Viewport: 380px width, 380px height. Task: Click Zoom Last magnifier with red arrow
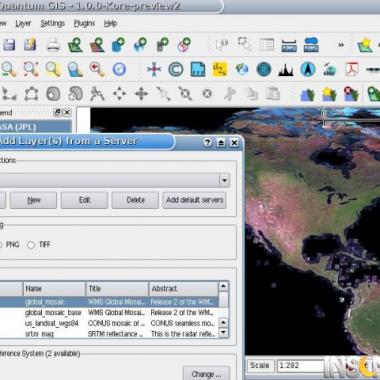click(97, 69)
